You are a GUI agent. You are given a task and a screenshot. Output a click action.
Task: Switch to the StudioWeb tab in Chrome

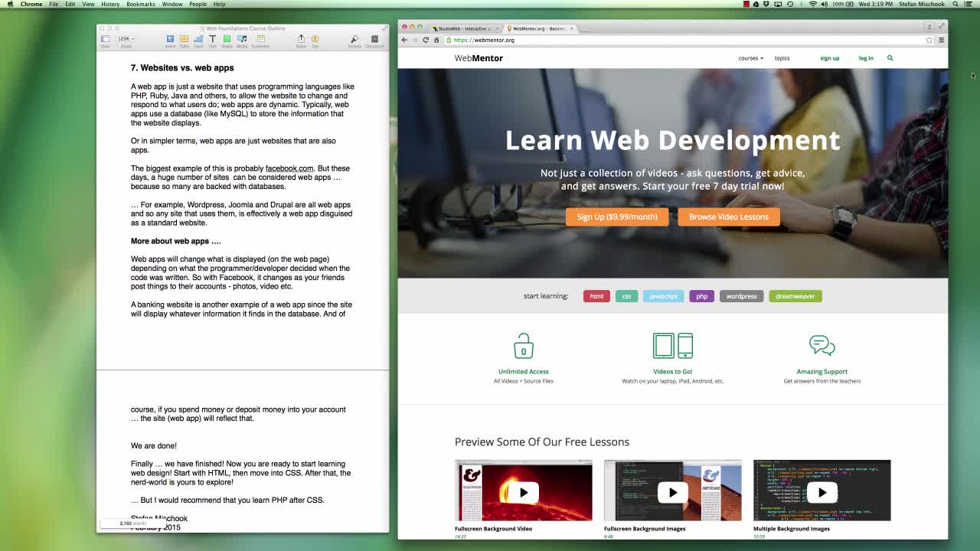click(465, 28)
